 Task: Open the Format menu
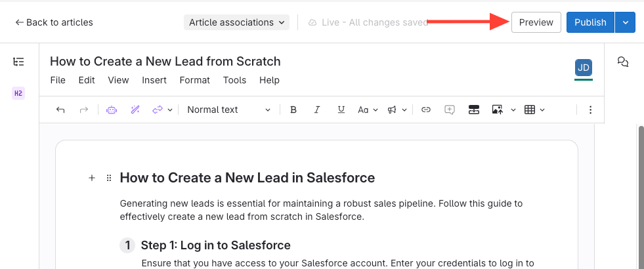click(194, 80)
